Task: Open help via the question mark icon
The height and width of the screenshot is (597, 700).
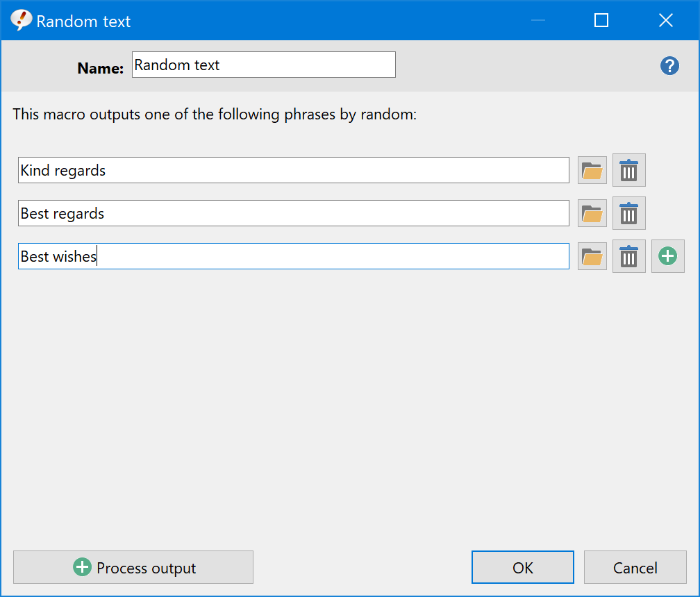Action: point(669,66)
